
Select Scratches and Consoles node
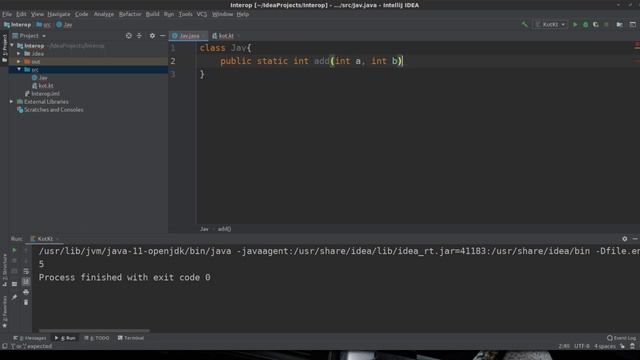pos(50,110)
